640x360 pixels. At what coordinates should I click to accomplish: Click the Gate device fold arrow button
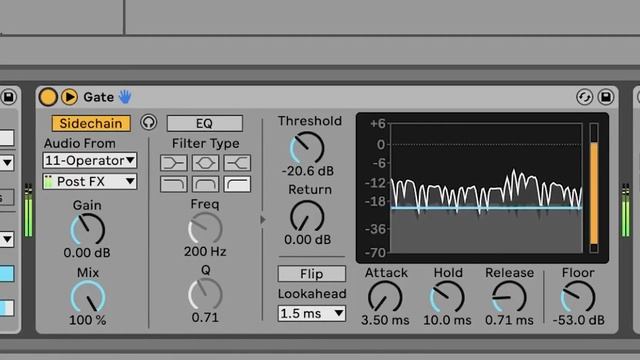click(x=69, y=97)
